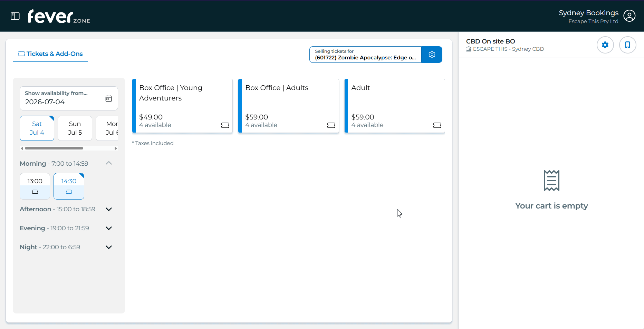Click the date list horizontal scrollbar
This screenshot has width=644, height=329.
click(x=54, y=148)
